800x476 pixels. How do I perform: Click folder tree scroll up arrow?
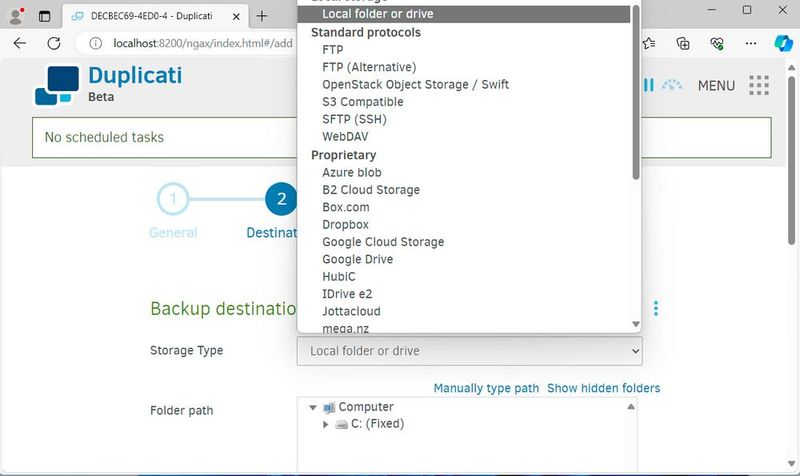(x=631, y=407)
